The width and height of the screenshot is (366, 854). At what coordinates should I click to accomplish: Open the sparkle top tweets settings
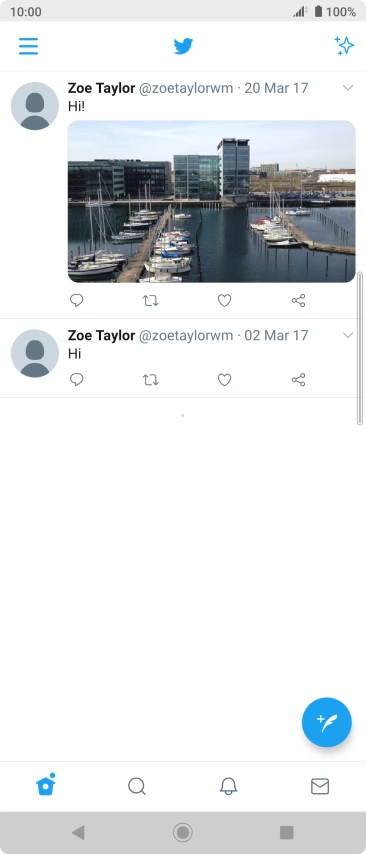[x=344, y=46]
